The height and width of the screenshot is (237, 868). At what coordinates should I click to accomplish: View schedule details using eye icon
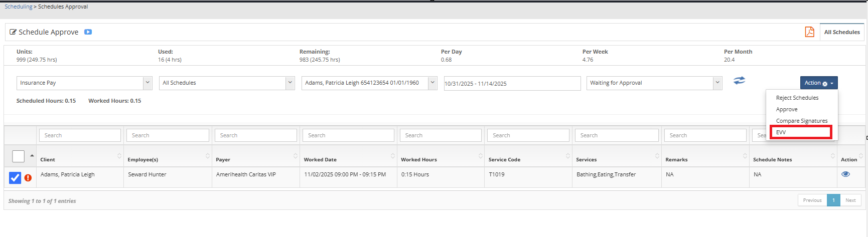click(845, 174)
